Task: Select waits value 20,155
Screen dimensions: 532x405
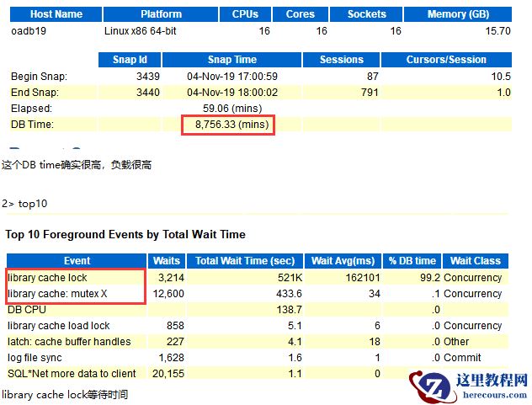Action: [x=168, y=374]
